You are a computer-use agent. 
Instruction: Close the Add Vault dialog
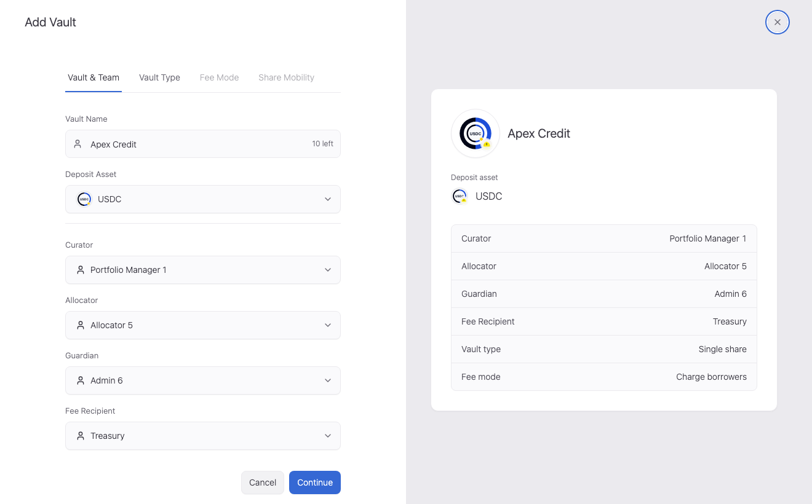pyautogui.click(x=778, y=22)
